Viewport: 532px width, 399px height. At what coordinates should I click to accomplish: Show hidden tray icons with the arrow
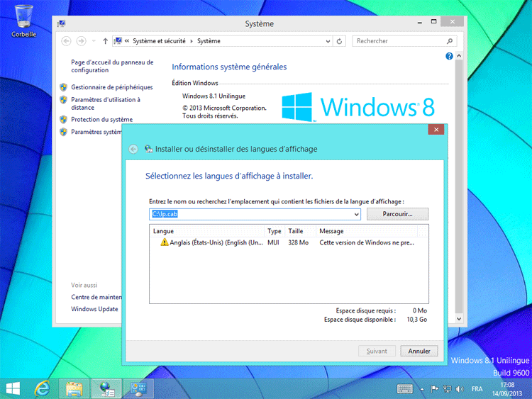point(423,388)
